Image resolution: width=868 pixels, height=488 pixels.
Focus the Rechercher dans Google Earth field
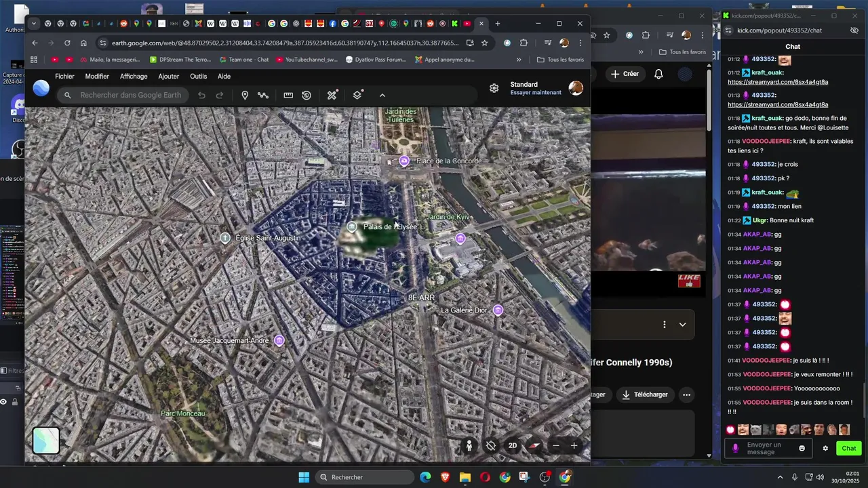coord(123,96)
